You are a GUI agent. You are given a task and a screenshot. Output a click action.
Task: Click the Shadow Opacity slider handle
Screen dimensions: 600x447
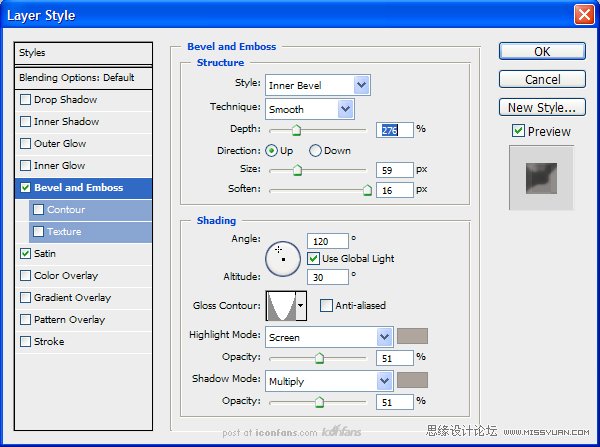point(319,402)
